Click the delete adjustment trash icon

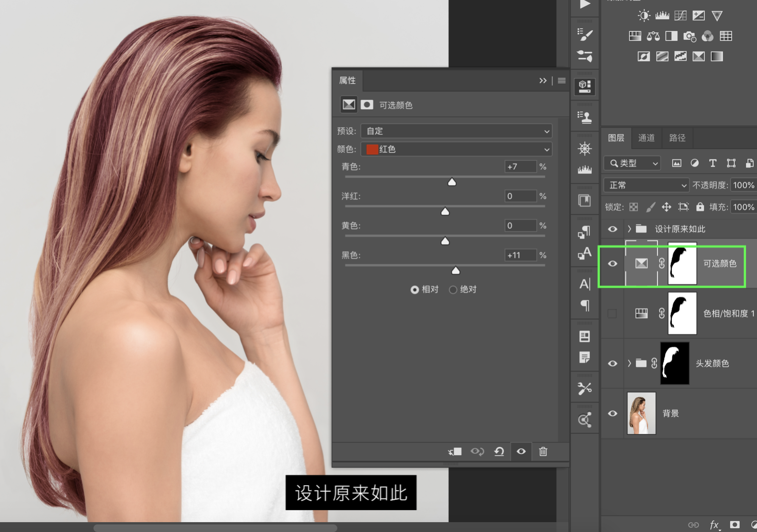(543, 451)
